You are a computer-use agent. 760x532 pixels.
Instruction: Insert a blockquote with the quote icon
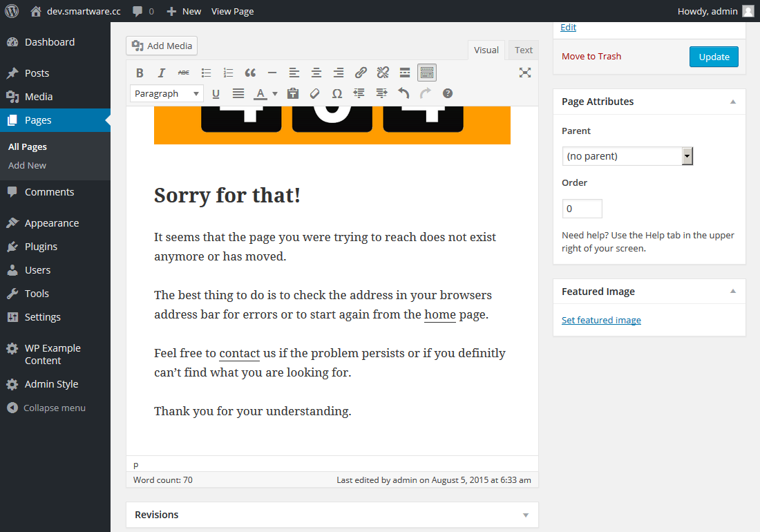(250, 73)
